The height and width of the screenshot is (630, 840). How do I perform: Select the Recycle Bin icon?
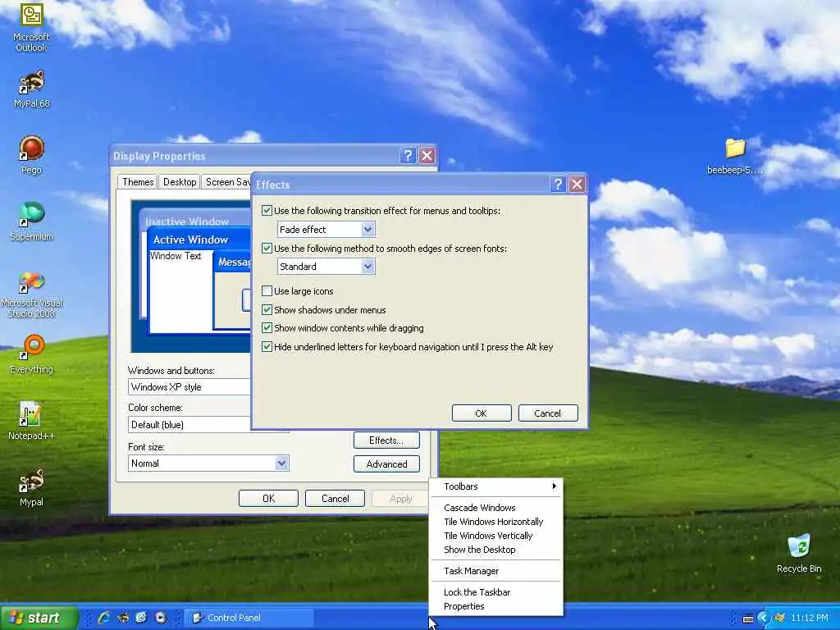799,554
